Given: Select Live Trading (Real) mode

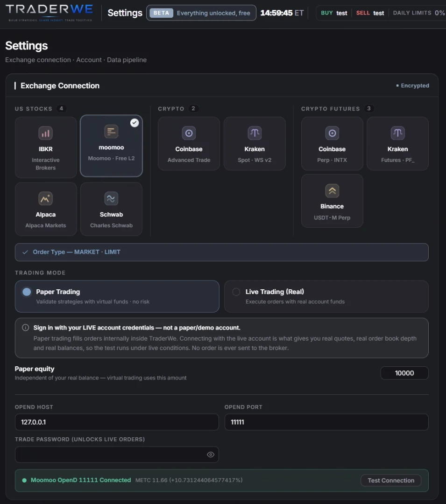Looking at the screenshot, I should 326,296.
